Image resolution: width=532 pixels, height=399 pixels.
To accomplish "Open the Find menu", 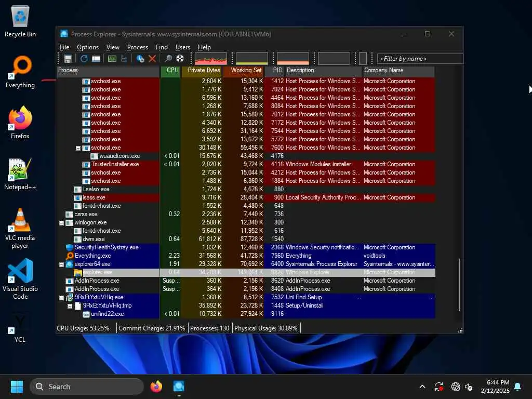I will (x=162, y=47).
